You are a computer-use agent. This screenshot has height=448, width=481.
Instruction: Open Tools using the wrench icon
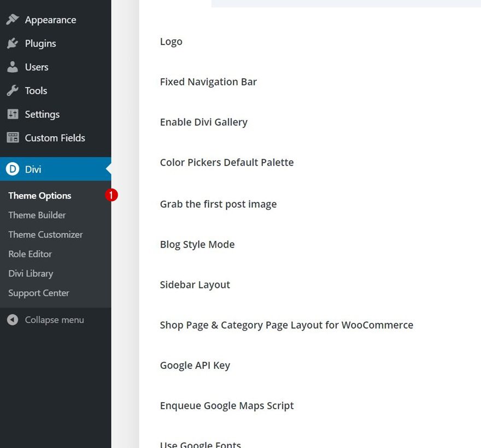pyautogui.click(x=13, y=91)
